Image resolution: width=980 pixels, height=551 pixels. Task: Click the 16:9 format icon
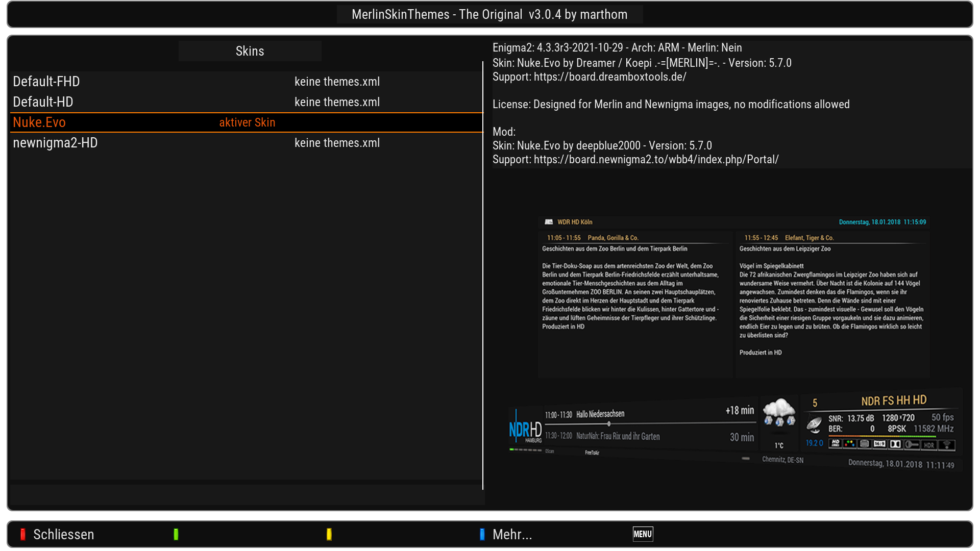879,444
